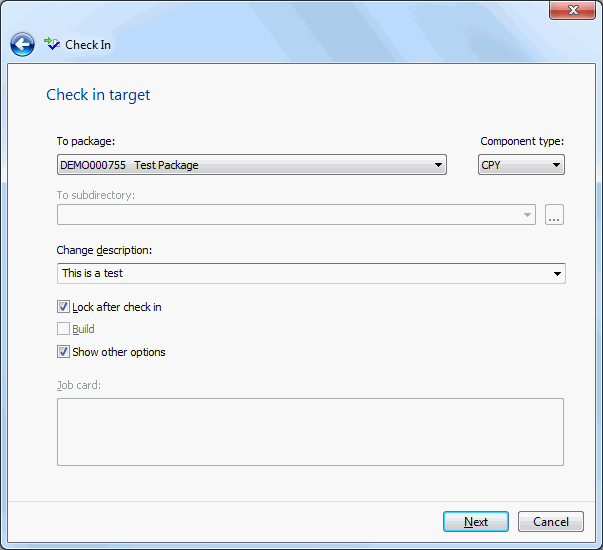Click the Next button
Image resolution: width=603 pixels, height=550 pixels.
pos(476,522)
